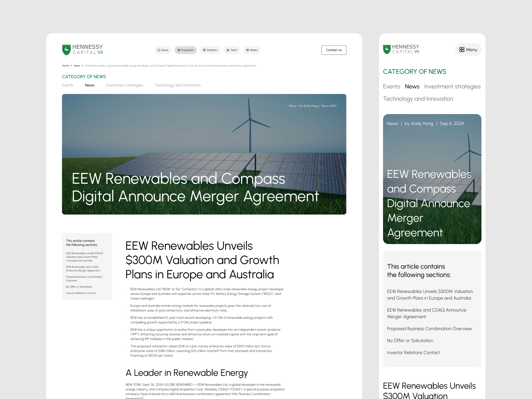Click the Hennessy Capital logo in mobile view
The height and width of the screenshot is (399, 532).
[x=401, y=49]
